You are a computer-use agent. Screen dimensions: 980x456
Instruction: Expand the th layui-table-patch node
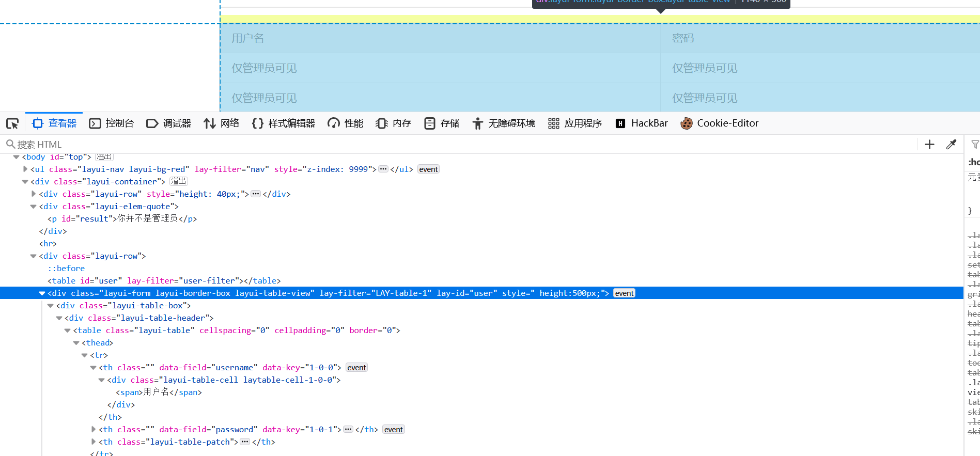pyautogui.click(x=94, y=442)
